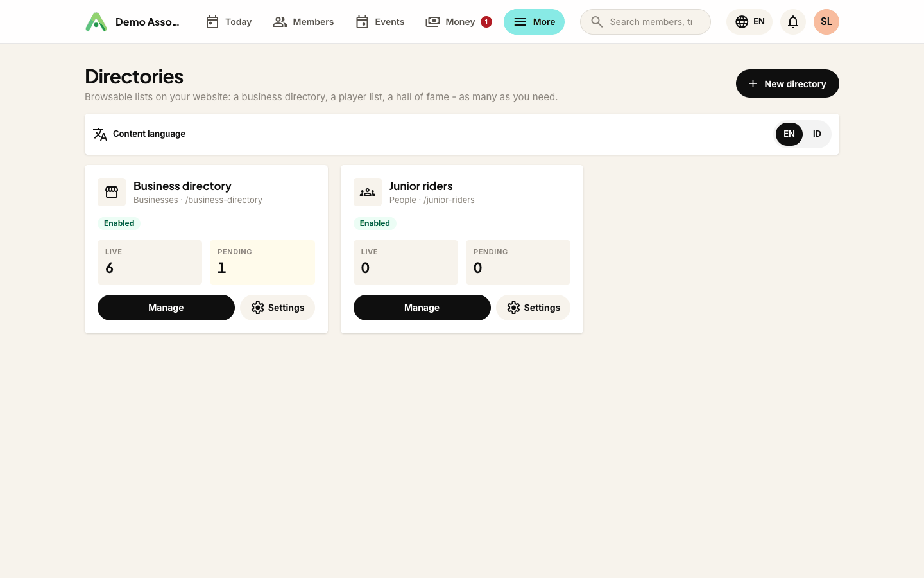Open the notifications bell
This screenshot has height=578, width=924.
793,22
